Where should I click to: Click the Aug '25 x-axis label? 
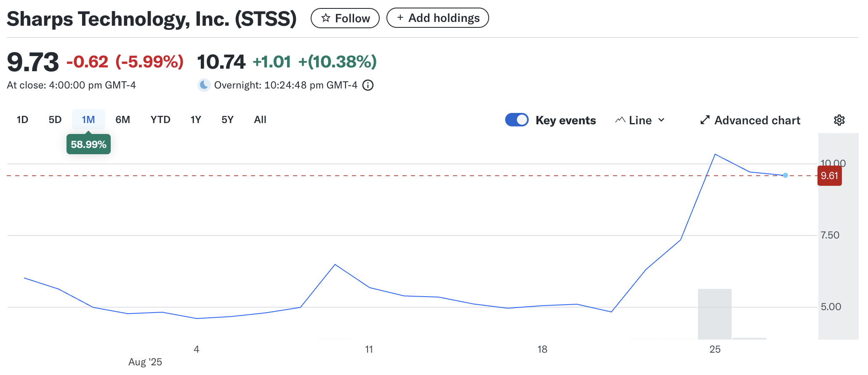(145, 362)
